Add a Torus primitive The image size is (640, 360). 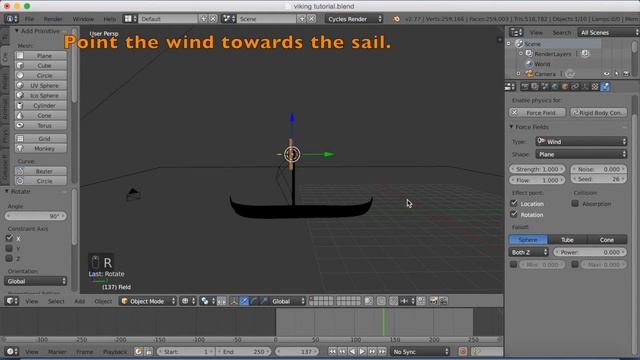pos(41,125)
